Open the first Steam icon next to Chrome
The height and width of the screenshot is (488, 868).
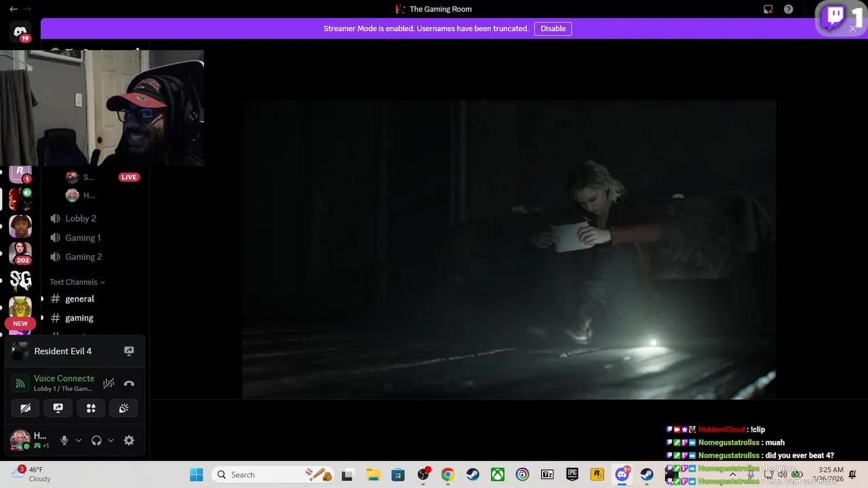473,474
